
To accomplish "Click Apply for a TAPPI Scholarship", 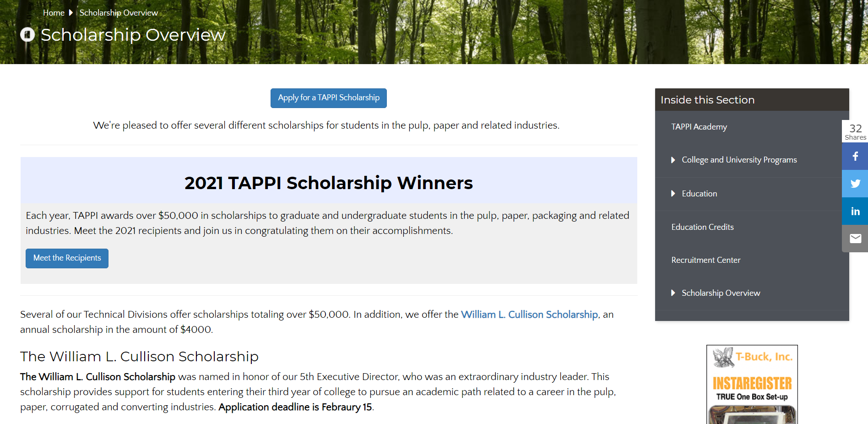I will point(328,98).
